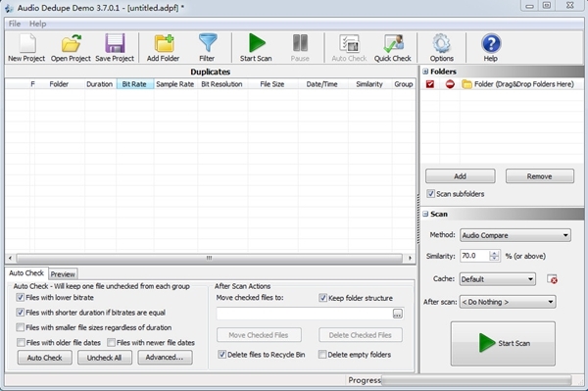Viewport: 588px width, 391px height.
Task: Click the Auto Check toolbar icon
Action: point(349,48)
